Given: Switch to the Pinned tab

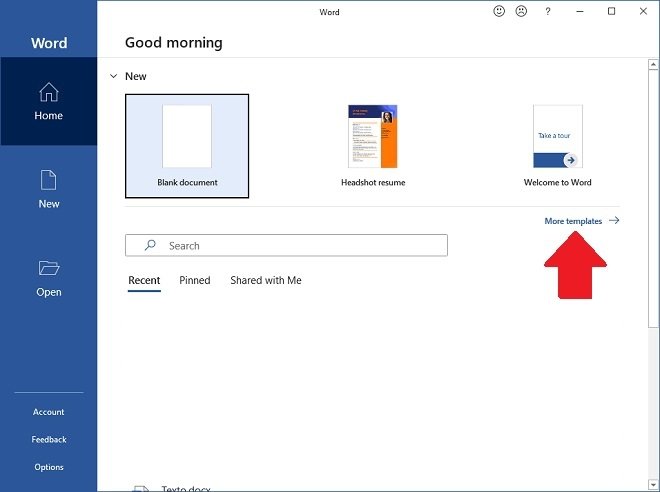Looking at the screenshot, I should click(194, 280).
